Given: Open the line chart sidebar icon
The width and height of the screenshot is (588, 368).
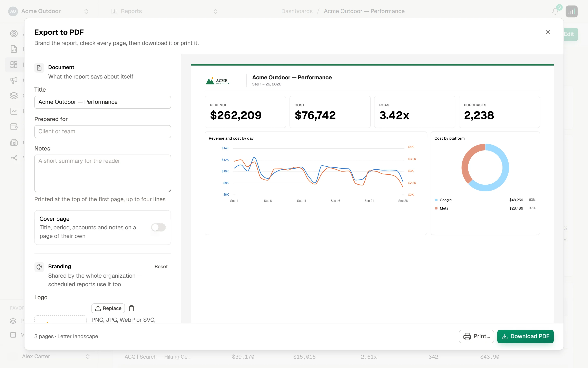Looking at the screenshot, I should click(x=14, y=111).
